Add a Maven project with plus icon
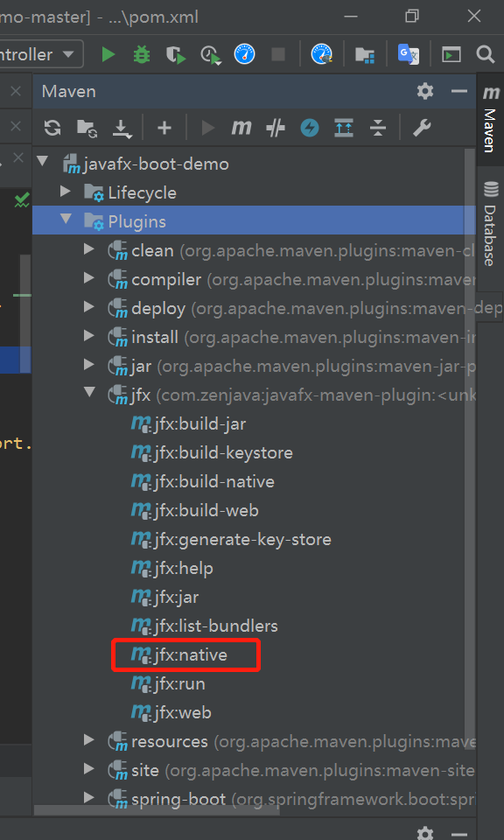504x840 pixels. point(164,128)
